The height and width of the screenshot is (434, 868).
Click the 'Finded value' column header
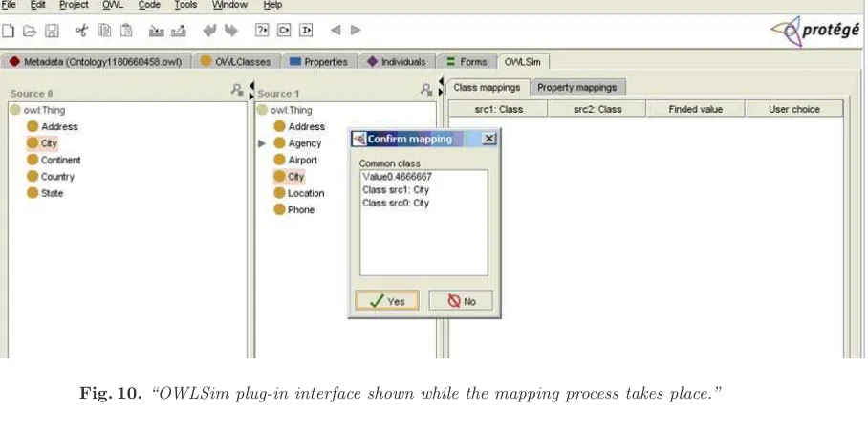696,109
